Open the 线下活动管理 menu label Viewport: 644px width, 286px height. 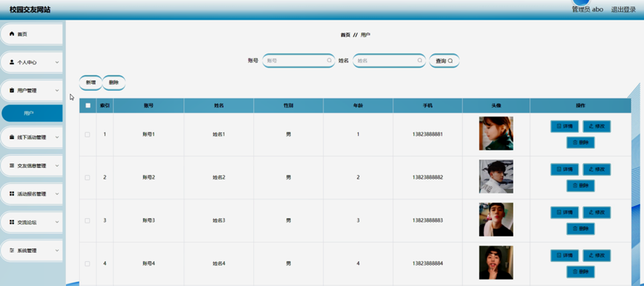pos(32,138)
